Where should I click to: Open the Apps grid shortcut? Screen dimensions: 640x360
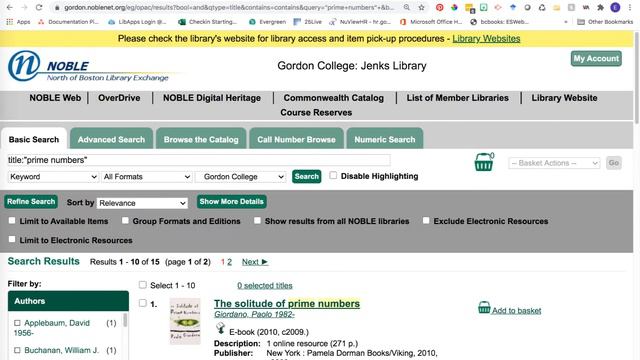tap(18, 22)
